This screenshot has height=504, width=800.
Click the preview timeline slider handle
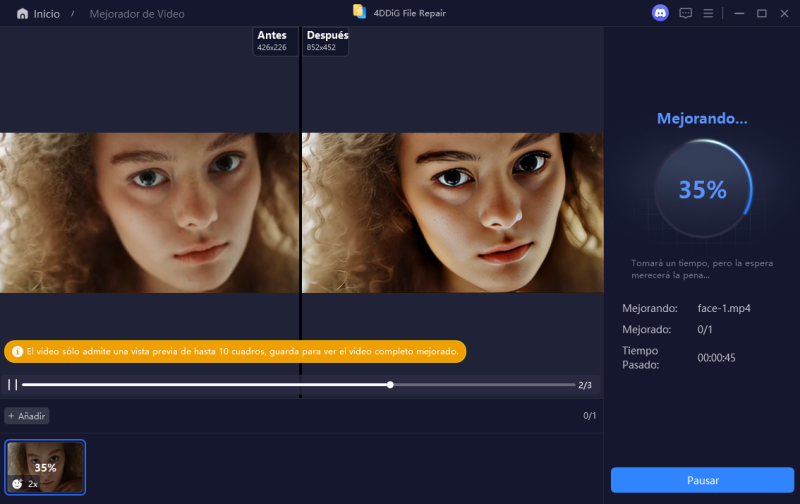(x=390, y=384)
